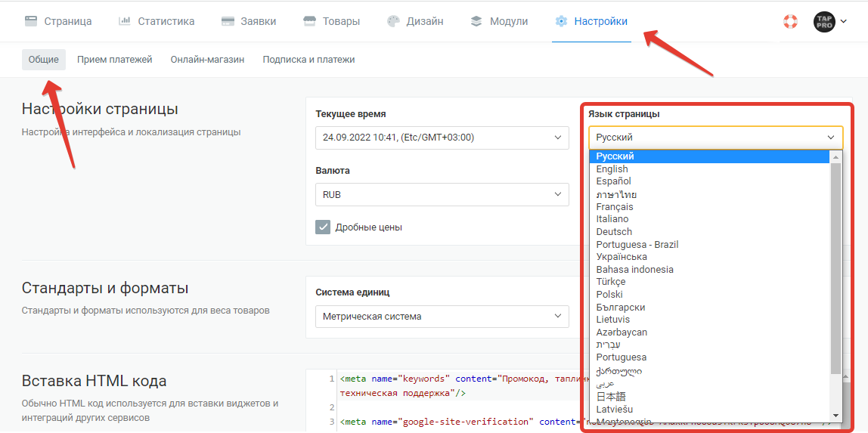868x433 pixels.
Task: Click the Заявки card icon
Action: (x=227, y=22)
